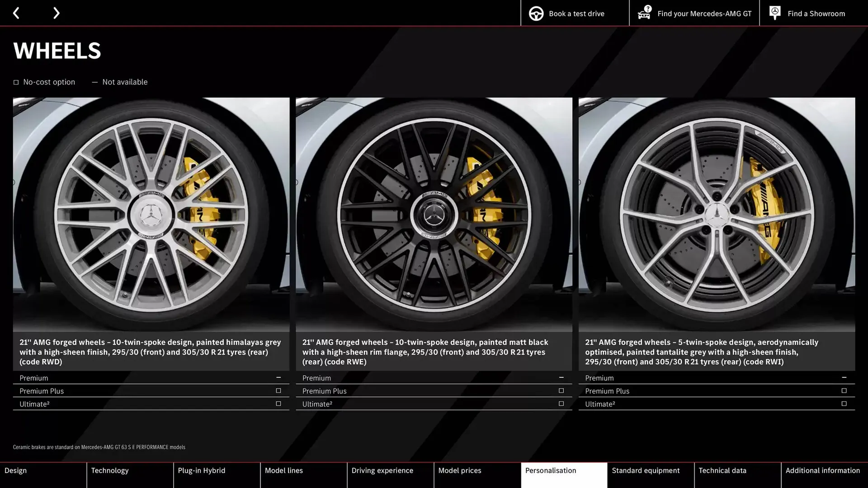868x488 pixels.
Task: Switch to the Technology tab
Action: tap(130, 475)
